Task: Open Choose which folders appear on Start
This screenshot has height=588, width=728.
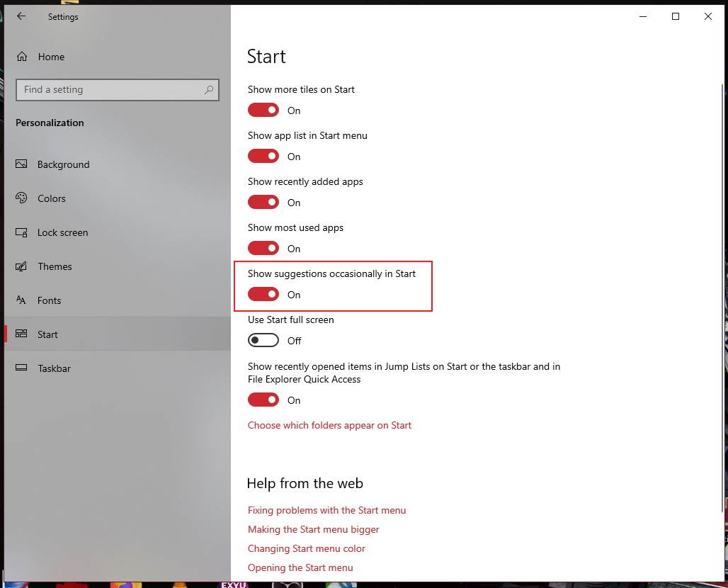Action: (x=329, y=425)
